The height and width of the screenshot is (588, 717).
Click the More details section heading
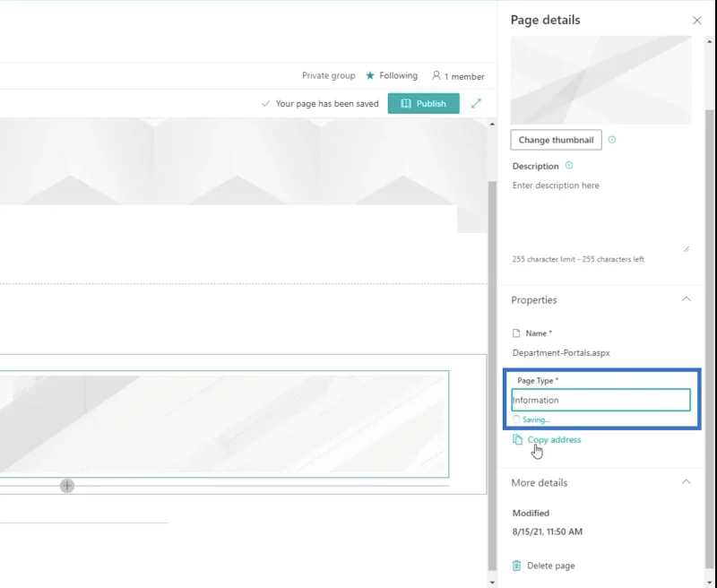coord(540,483)
